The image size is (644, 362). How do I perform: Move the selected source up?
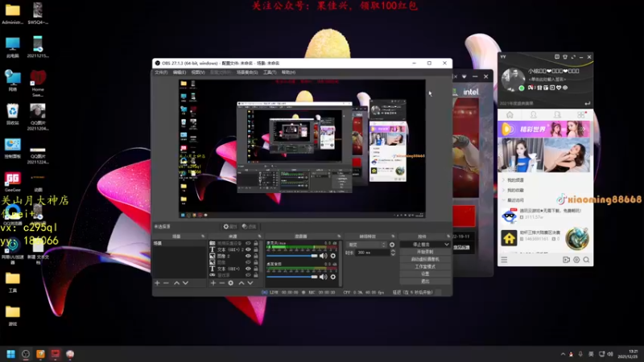pos(242,283)
